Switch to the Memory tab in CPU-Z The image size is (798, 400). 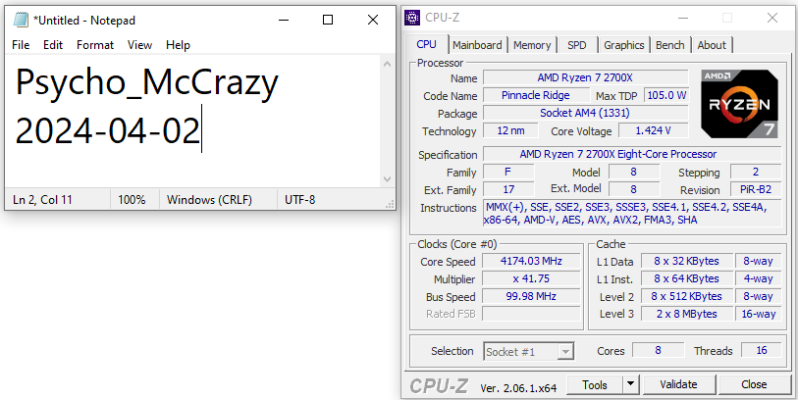(532, 45)
